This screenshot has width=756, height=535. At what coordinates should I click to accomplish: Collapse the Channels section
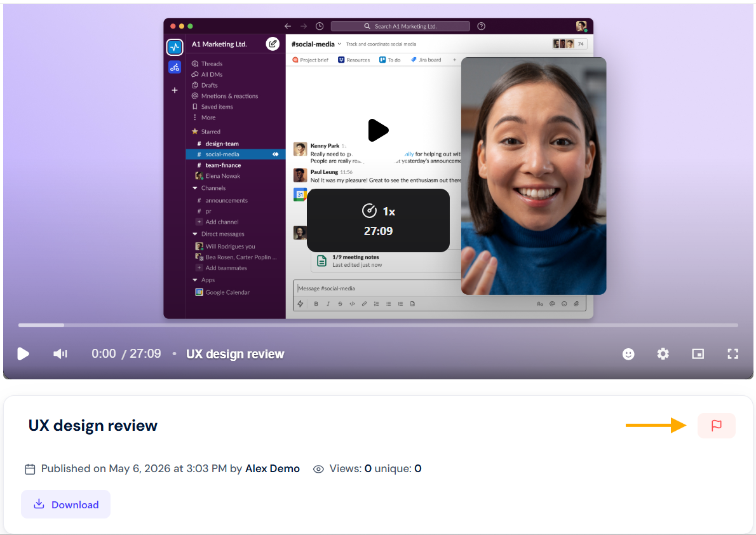click(195, 188)
